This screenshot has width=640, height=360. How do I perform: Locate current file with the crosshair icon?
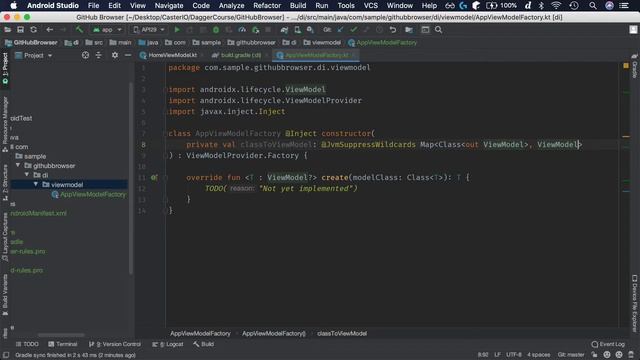click(85, 55)
